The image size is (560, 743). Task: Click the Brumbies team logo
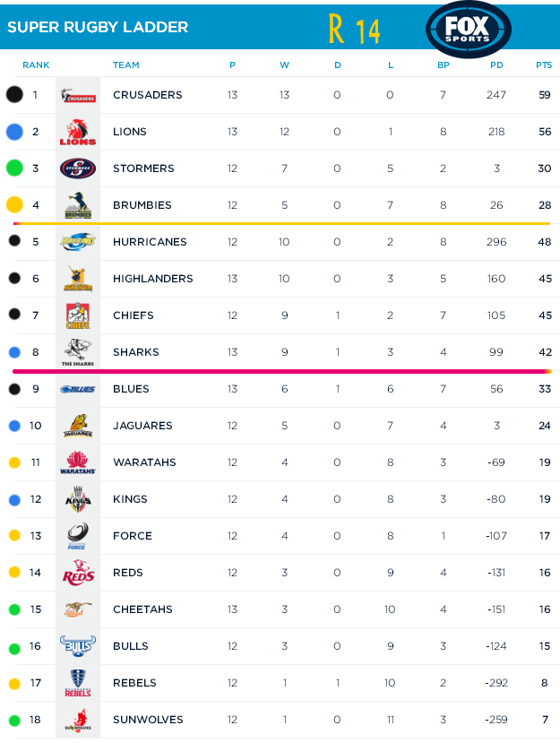(x=78, y=205)
